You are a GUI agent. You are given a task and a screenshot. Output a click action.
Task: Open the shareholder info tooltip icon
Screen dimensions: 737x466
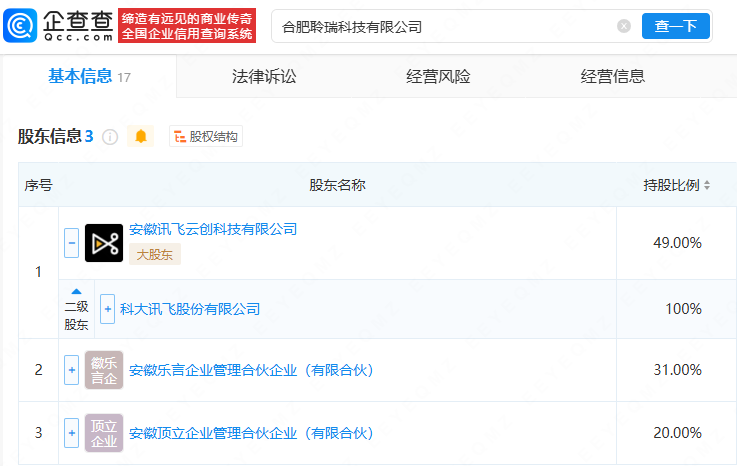[110, 137]
